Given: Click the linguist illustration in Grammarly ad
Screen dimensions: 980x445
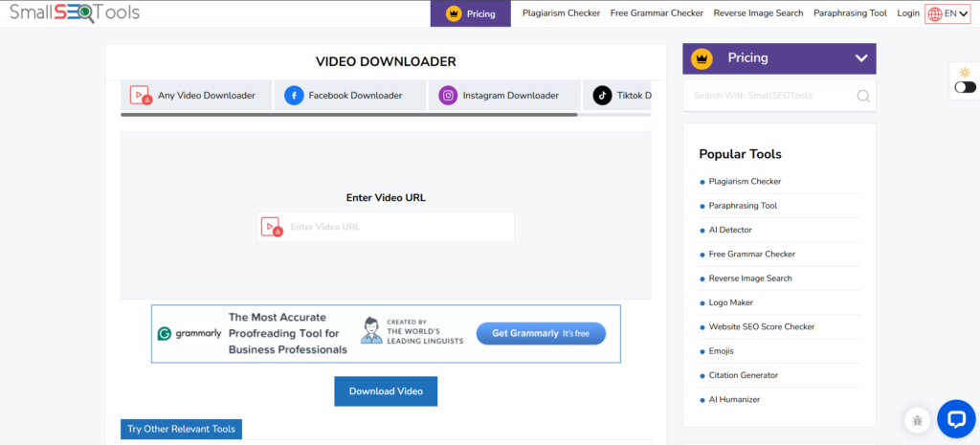Looking at the screenshot, I should click(371, 330).
